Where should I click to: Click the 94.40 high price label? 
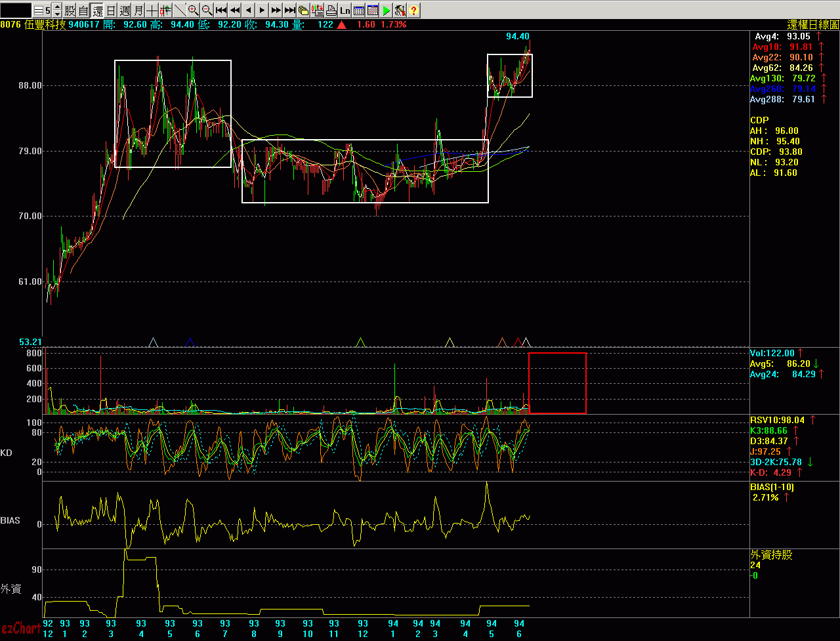pos(518,36)
